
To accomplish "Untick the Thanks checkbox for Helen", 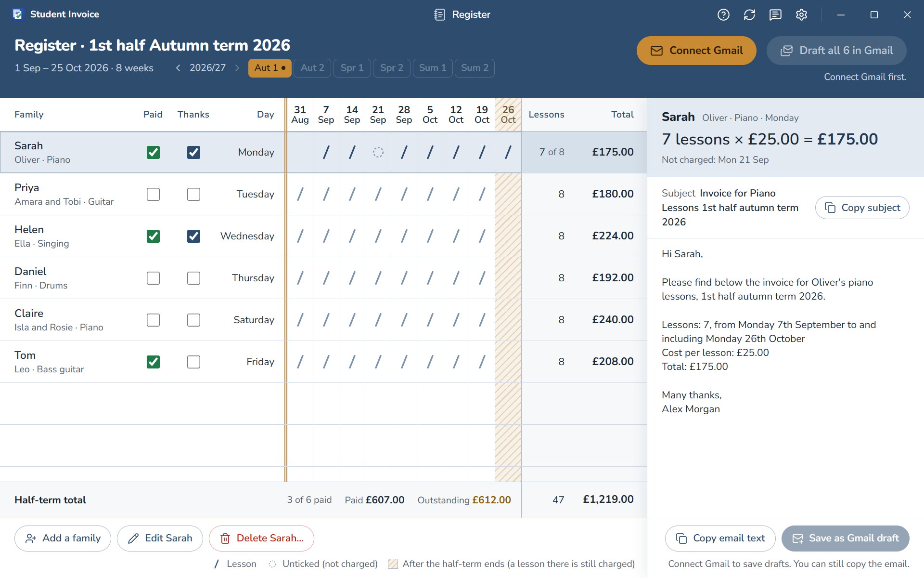I will click(x=193, y=236).
